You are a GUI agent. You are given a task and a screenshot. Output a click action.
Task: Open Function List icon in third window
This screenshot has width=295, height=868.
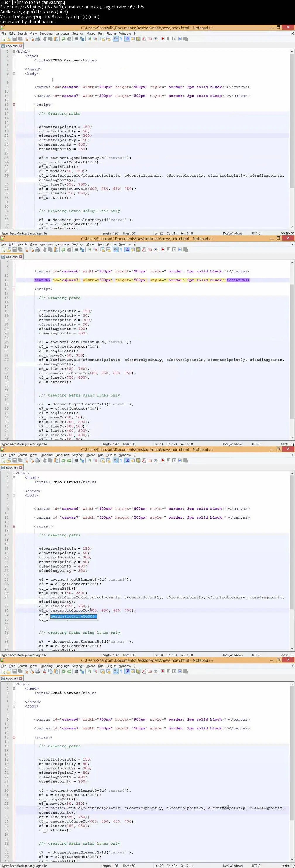(144, 460)
